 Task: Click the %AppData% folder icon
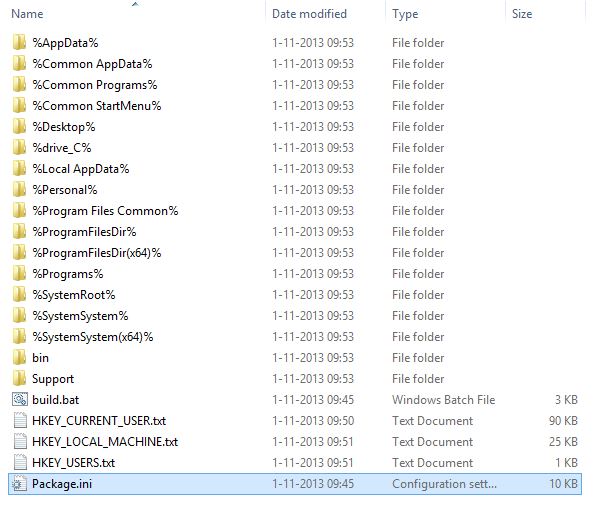pos(19,43)
